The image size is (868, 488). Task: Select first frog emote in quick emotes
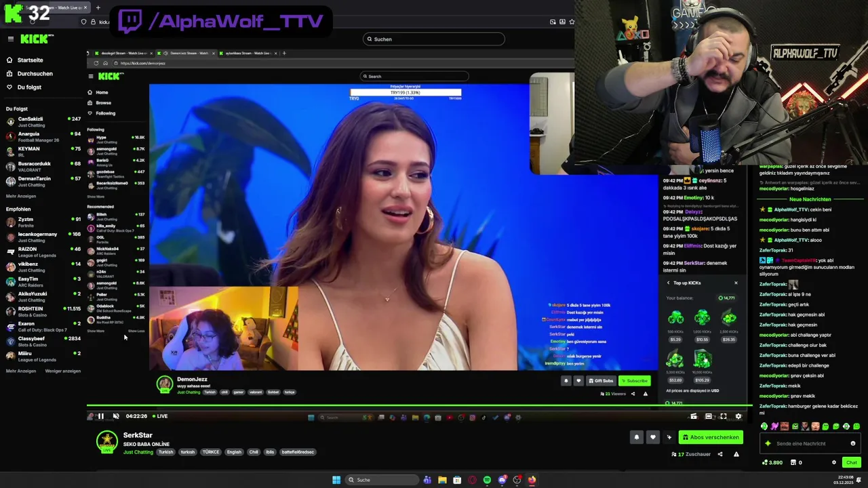tap(765, 426)
